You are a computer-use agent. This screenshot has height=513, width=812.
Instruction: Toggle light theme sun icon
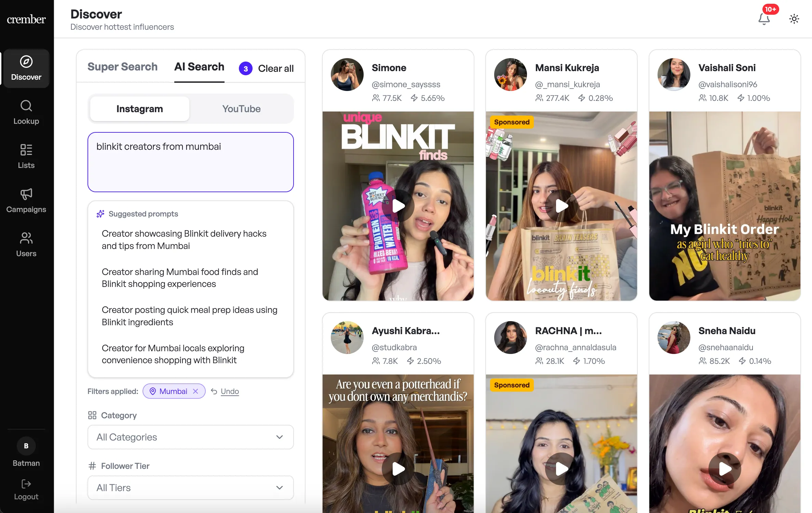[x=794, y=19]
